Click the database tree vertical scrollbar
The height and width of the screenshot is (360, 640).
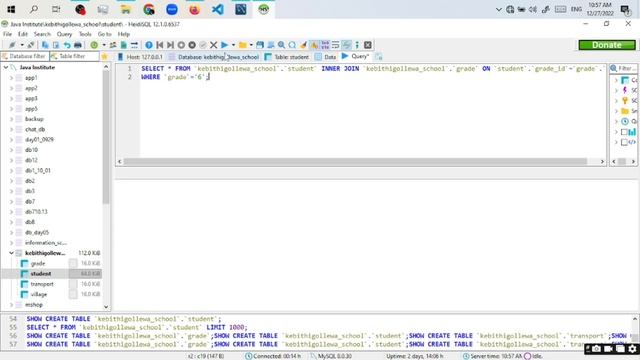tap(106, 137)
